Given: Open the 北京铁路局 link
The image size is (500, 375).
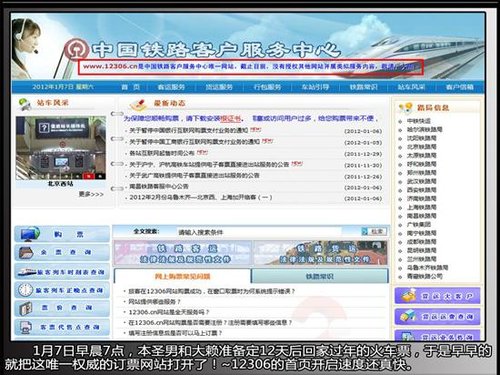Looking at the screenshot, I should (421, 147).
